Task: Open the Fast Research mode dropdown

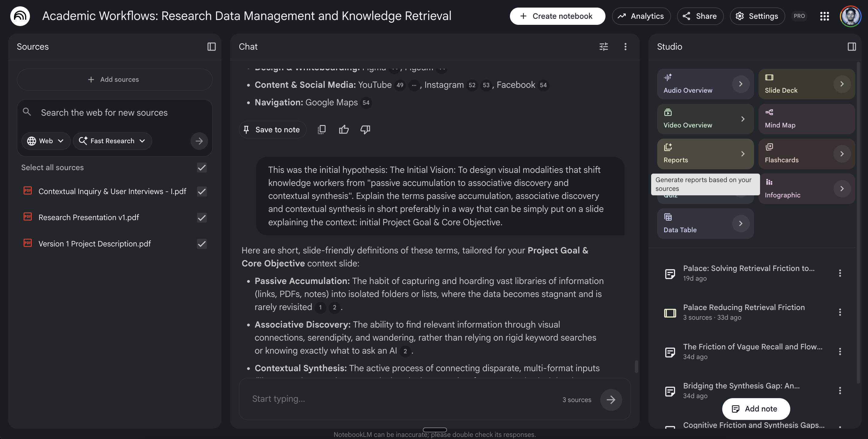Action: (112, 141)
